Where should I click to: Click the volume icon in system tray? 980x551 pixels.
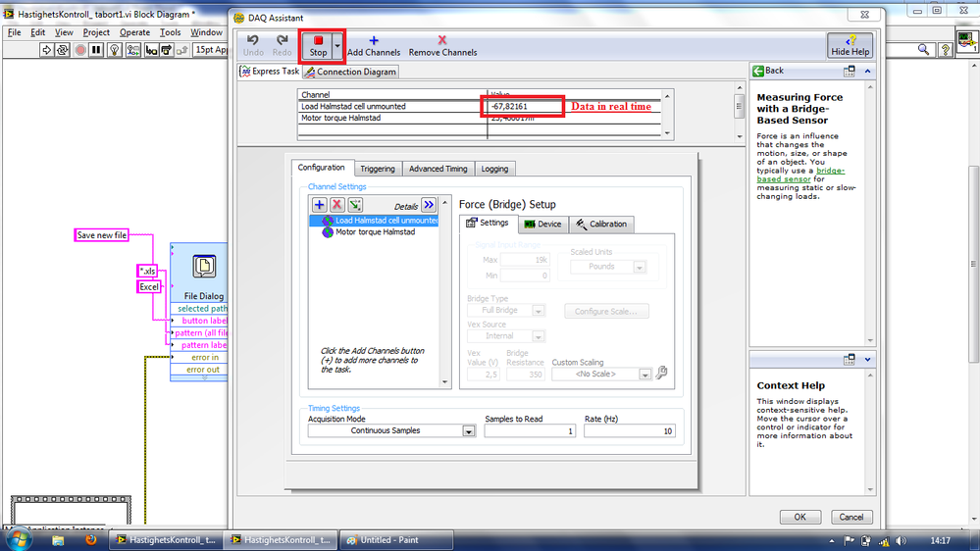901,541
